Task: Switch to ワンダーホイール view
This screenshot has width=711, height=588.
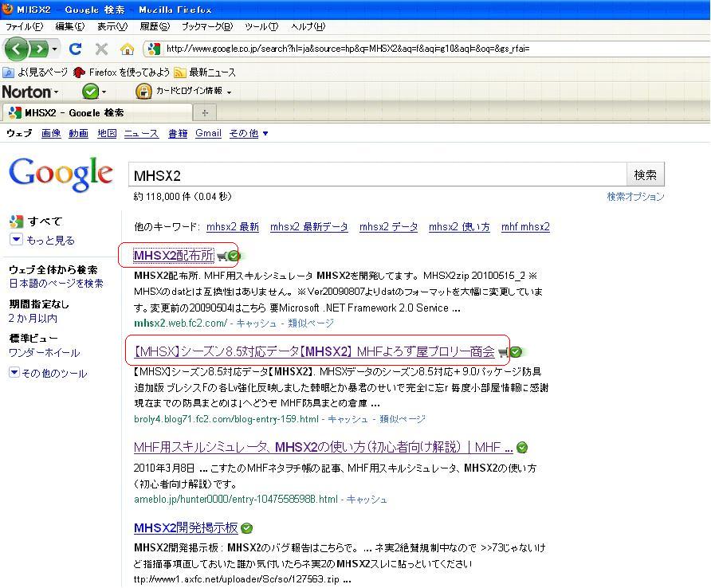Action: pyautogui.click(x=44, y=353)
